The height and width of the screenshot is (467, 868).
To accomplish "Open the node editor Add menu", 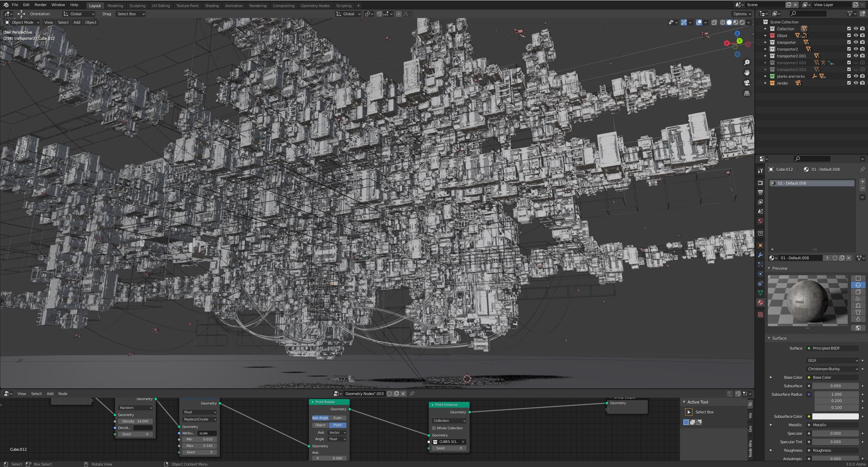I will click(50, 394).
